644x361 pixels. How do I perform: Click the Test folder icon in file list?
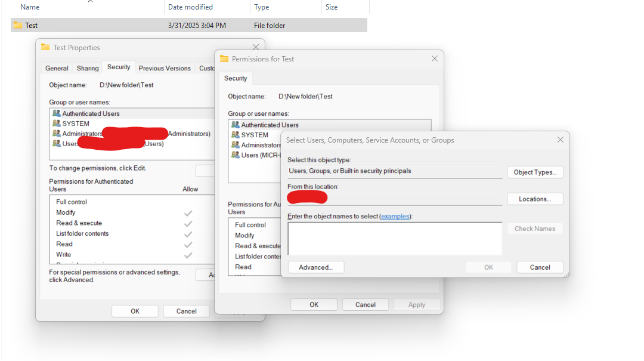(x=18, y=26)
